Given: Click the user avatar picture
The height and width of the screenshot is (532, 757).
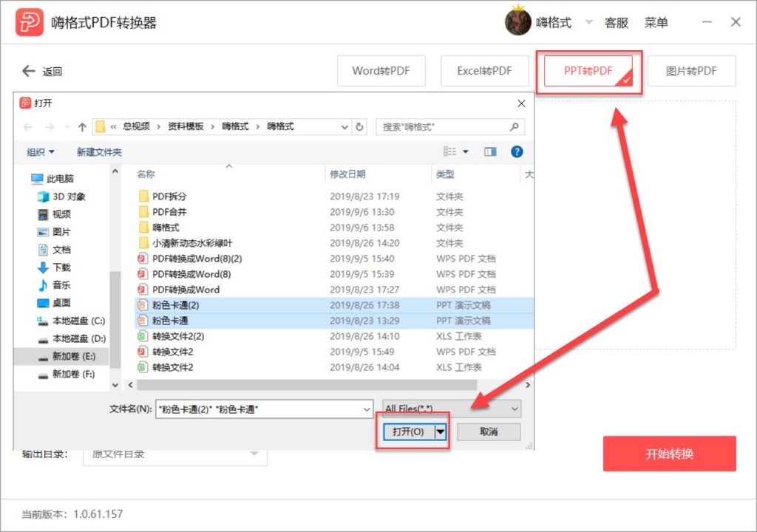Looking at the screenshot, I should tap(518, 21).
